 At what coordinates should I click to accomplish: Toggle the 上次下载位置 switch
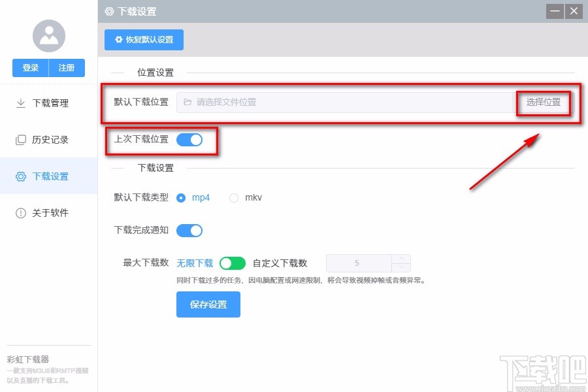pos(189,140)
